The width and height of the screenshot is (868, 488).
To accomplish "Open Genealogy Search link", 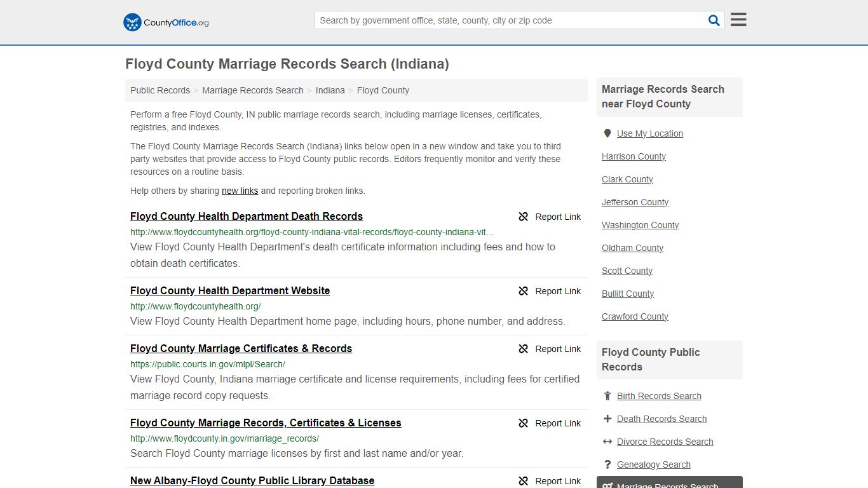I will (654, 464).
